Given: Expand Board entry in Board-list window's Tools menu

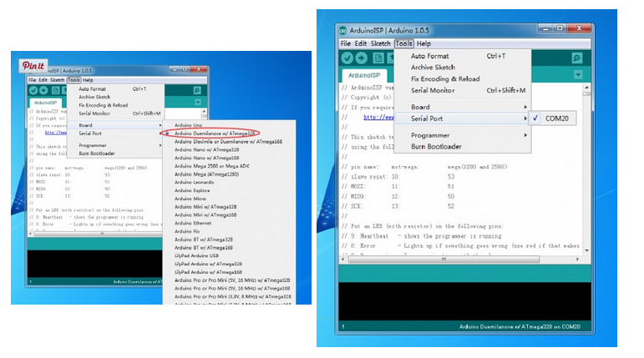Looking at the screenshot, I should pos(115,125).
